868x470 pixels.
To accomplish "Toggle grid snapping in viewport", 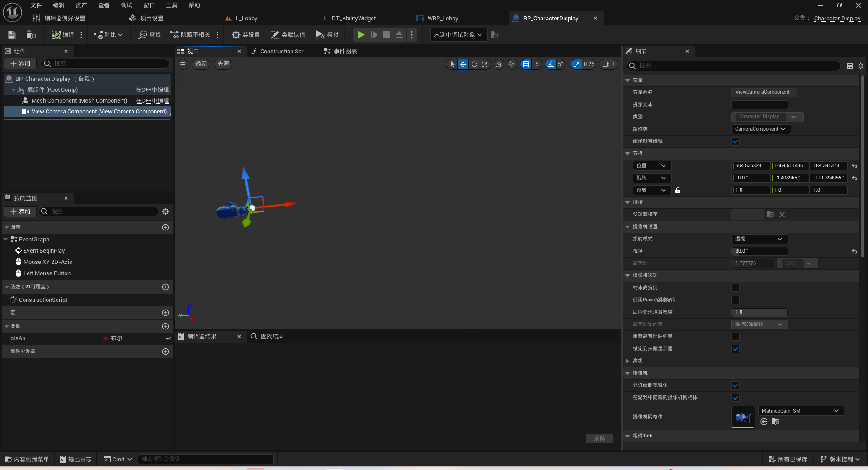I will click(526, 64).
